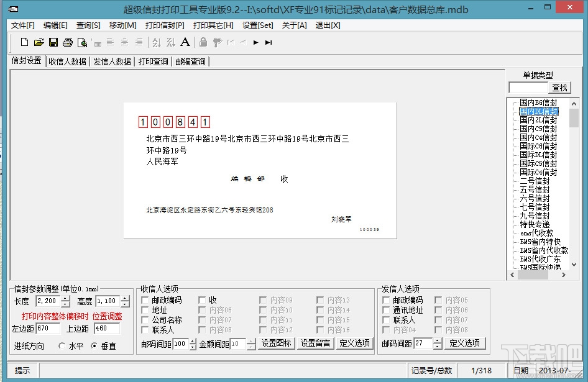Click the Save floppy disk icon
The width and height of the screenshot is (588, 382).
click(x=53, y=42)
